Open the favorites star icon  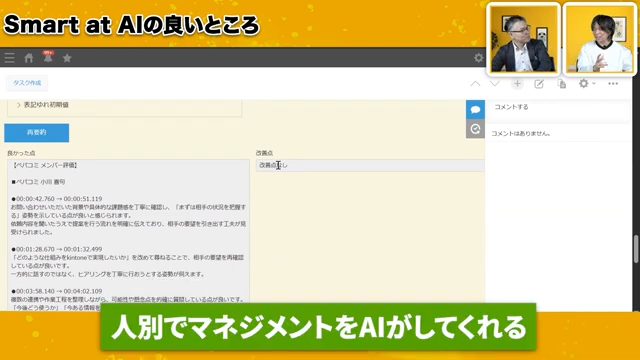[67, 58]
